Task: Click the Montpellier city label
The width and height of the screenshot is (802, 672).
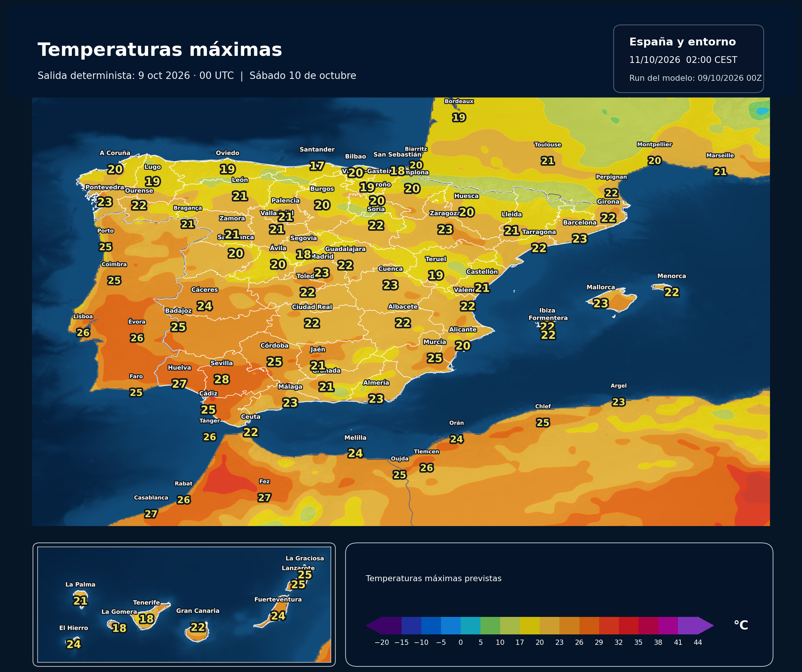Action: pyautogui.click(x=655, y=144)
